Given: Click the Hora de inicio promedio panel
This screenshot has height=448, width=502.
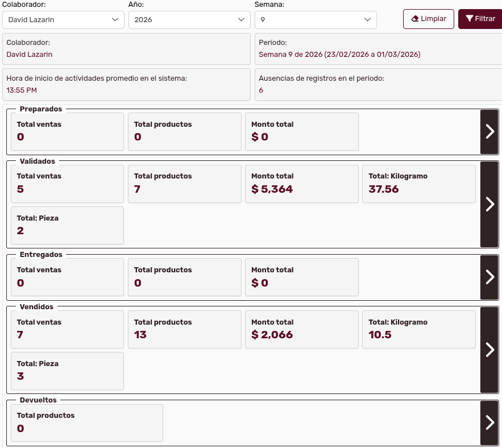Looking at the screenshot, I should tap(126, 84).
